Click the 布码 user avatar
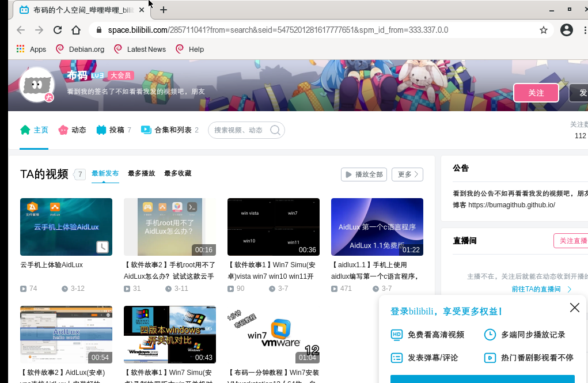 coord(37,85)
